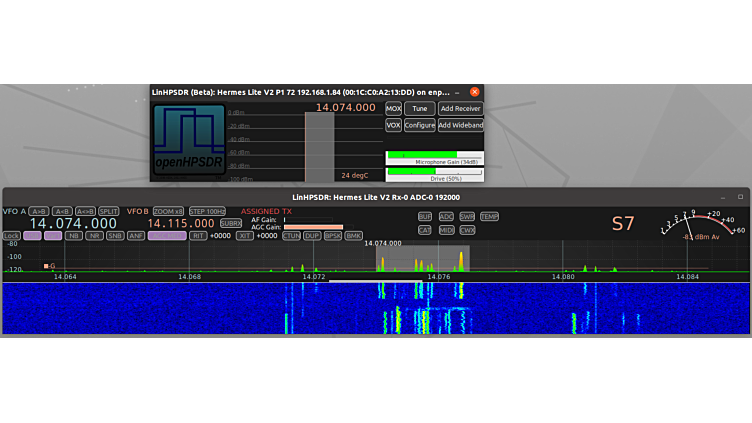Toggle the RIT button
This screenshot has height=423, width=752.
(x=198, y=236)
